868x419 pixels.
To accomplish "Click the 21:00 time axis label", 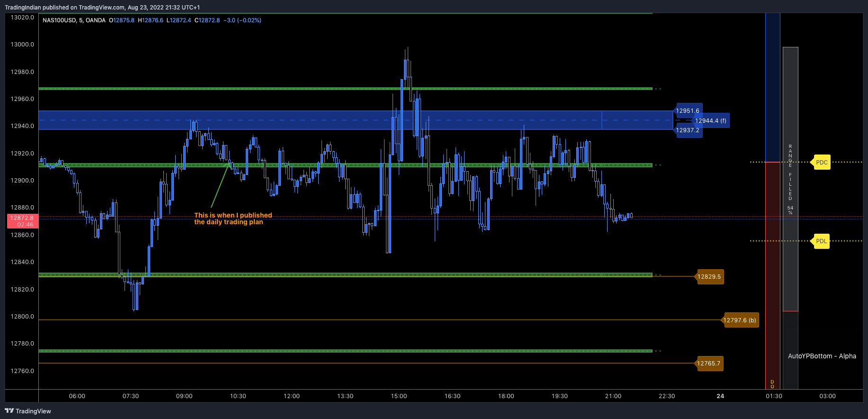I will coord(613,396).
